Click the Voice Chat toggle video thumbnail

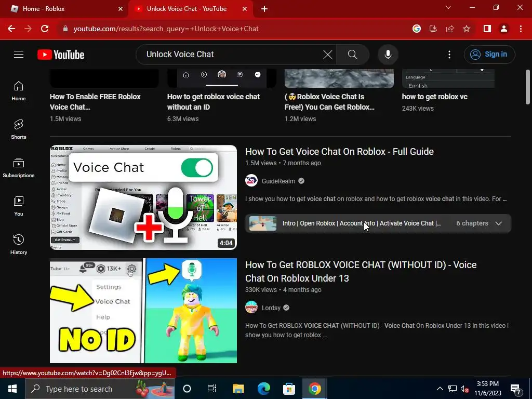coord(143,197)
